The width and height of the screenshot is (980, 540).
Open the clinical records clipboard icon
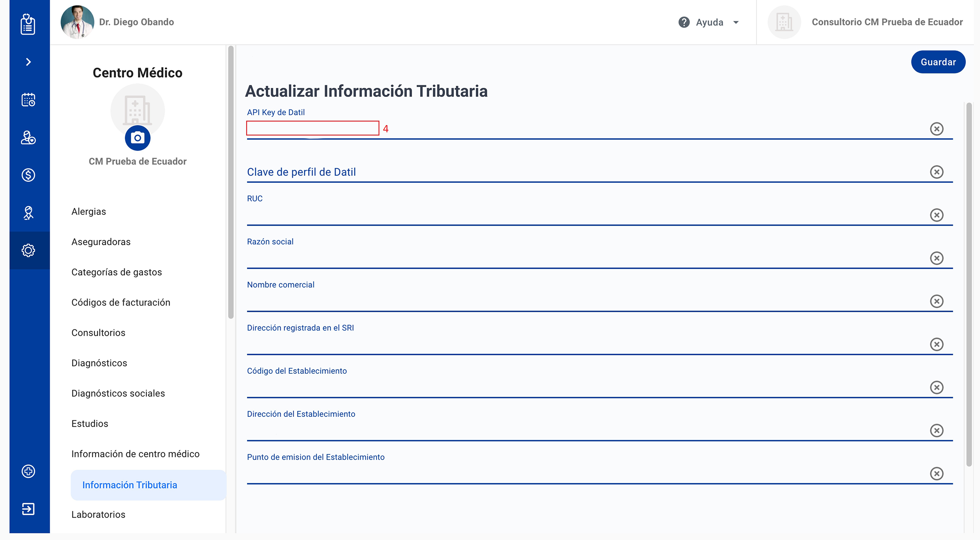click(x=28, y=24)
